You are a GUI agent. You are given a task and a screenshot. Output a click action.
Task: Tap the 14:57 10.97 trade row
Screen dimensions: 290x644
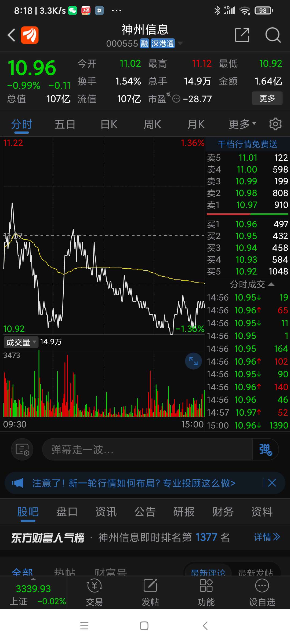click(247, 412)
